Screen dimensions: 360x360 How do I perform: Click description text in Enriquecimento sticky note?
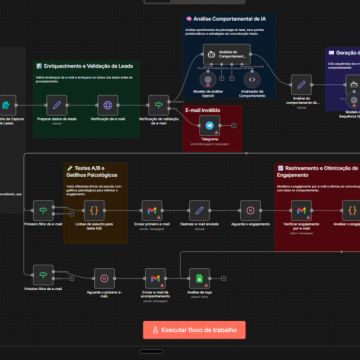click(x=84, y=79)
